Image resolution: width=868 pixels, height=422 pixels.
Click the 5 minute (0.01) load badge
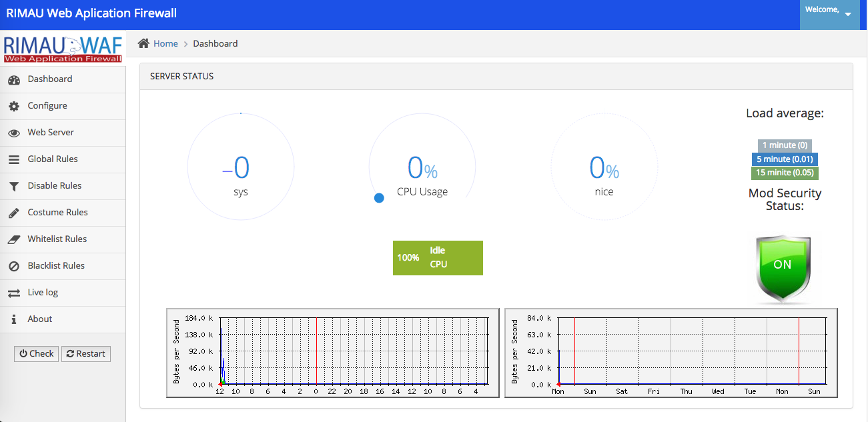[x=785, y=159]
